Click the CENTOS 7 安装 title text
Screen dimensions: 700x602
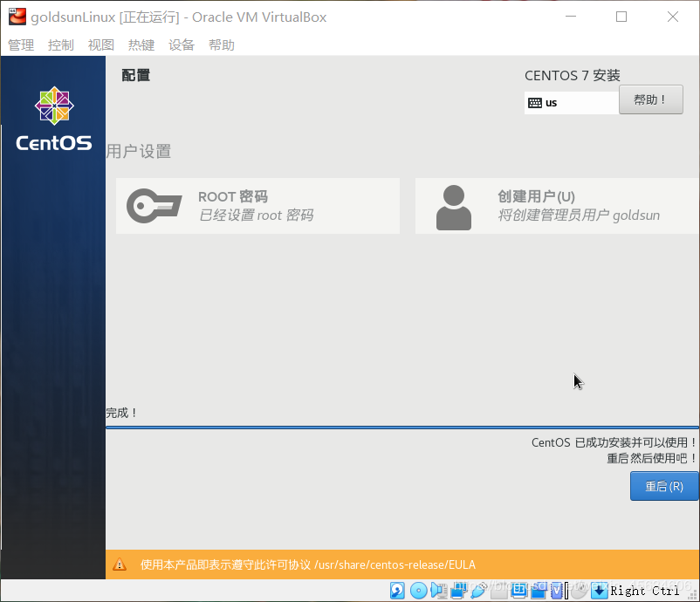pos(573,75)
